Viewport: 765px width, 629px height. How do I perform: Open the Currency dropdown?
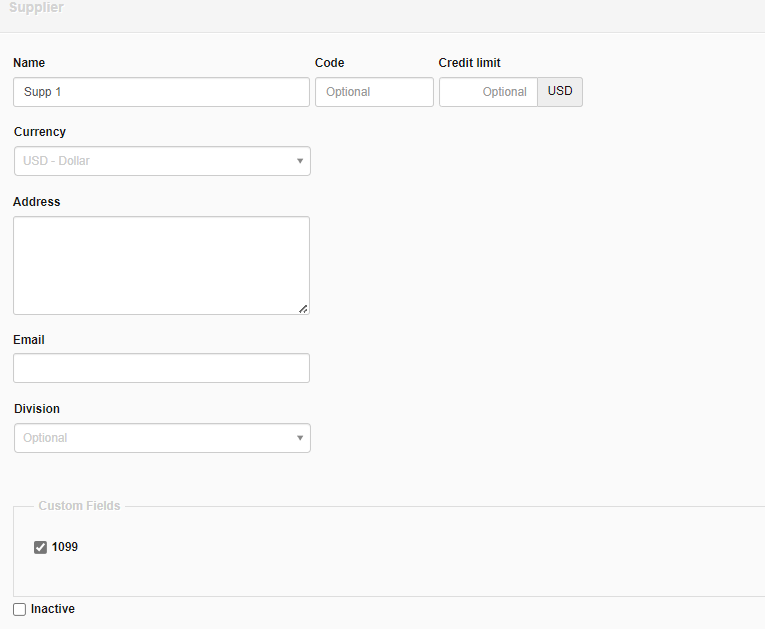point(162,161)
